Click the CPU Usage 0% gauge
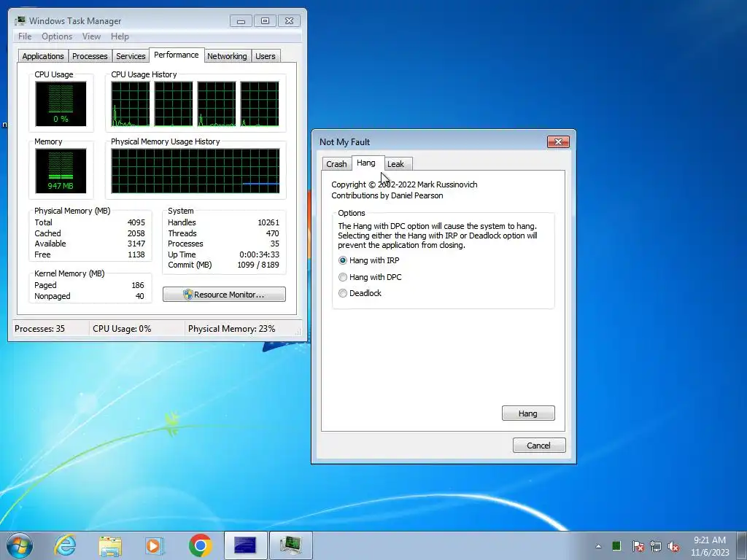The width and height of the screenshot is (747, 560). [61, 104]
